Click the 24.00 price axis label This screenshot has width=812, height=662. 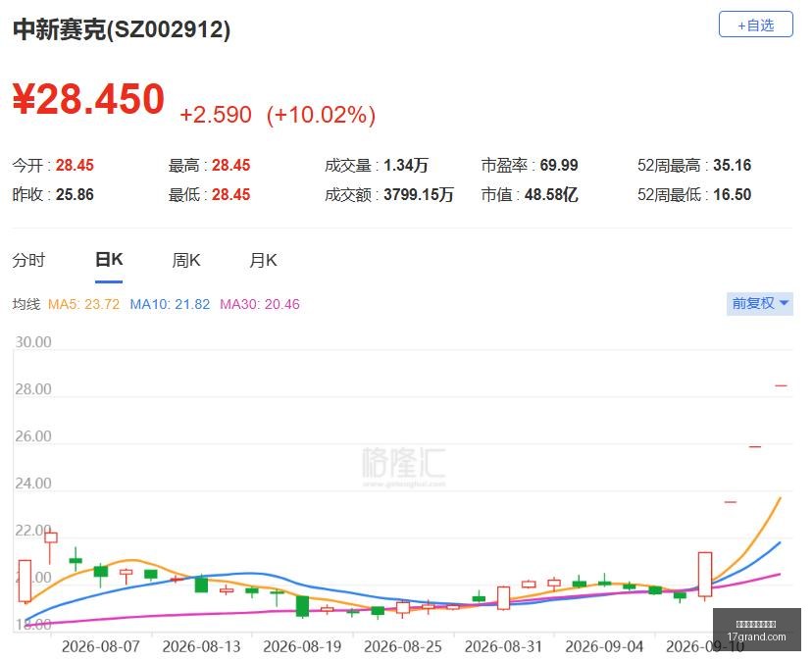[33, 484]
